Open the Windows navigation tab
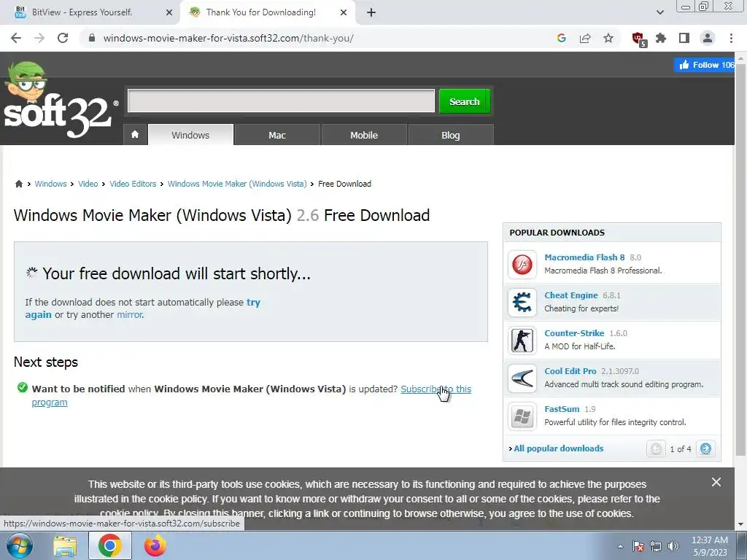 pyautogui.click(x=190, y=135)
